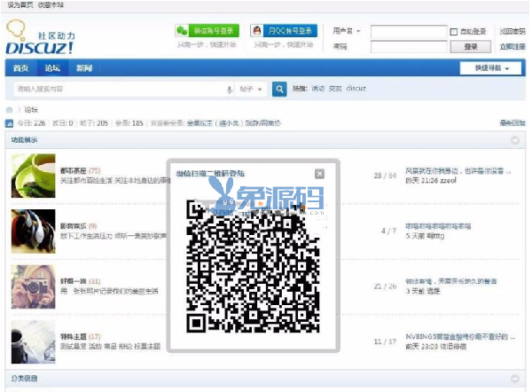
Task: Switch to the 论坛 navigation tab
Action: tap(52, 68)
